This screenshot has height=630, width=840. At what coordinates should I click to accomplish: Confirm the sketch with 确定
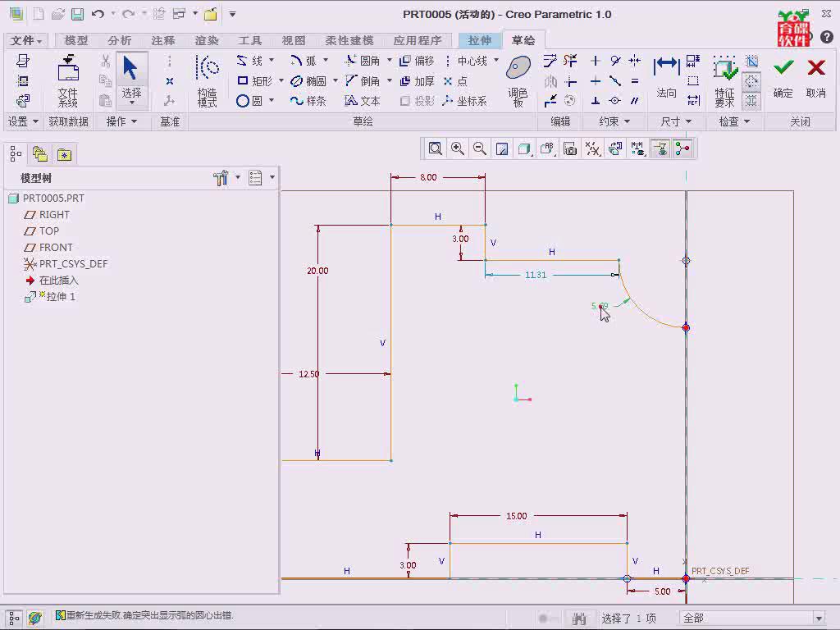(x=783, y=78)
